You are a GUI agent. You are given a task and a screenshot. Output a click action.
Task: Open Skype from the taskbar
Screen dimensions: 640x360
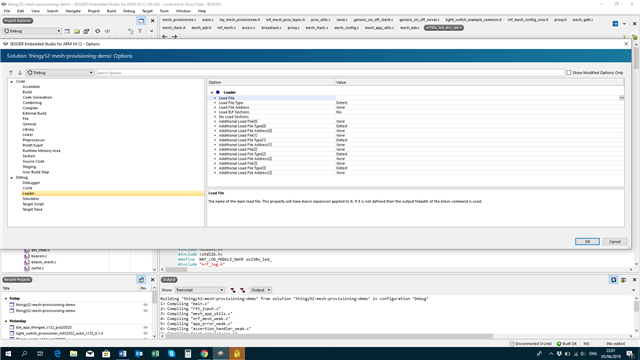[171, 353]
